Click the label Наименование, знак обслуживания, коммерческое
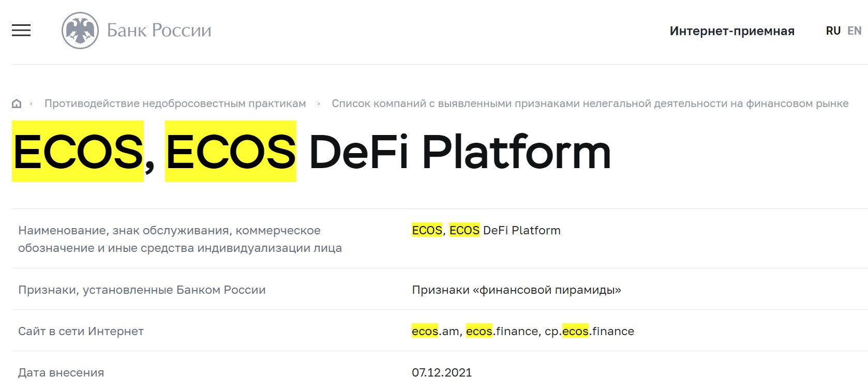Image resolution: width=868 pixels, height=390 pixels. click(180, 239)
